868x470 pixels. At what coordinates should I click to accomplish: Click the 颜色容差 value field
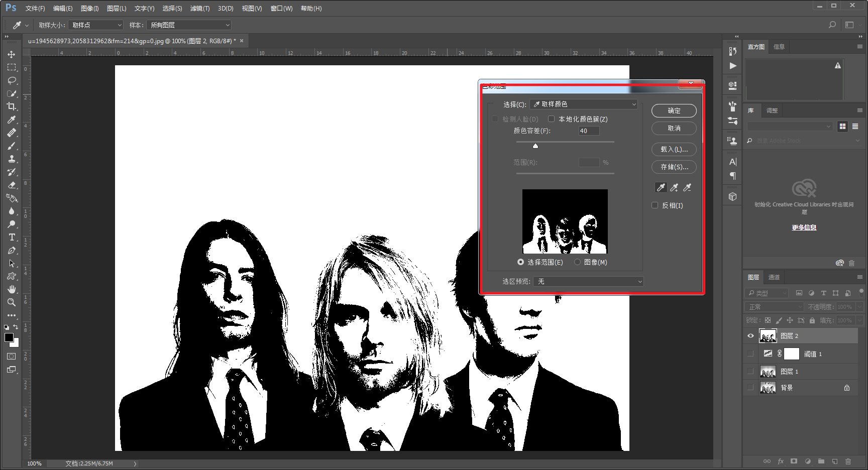pos(589,131)
